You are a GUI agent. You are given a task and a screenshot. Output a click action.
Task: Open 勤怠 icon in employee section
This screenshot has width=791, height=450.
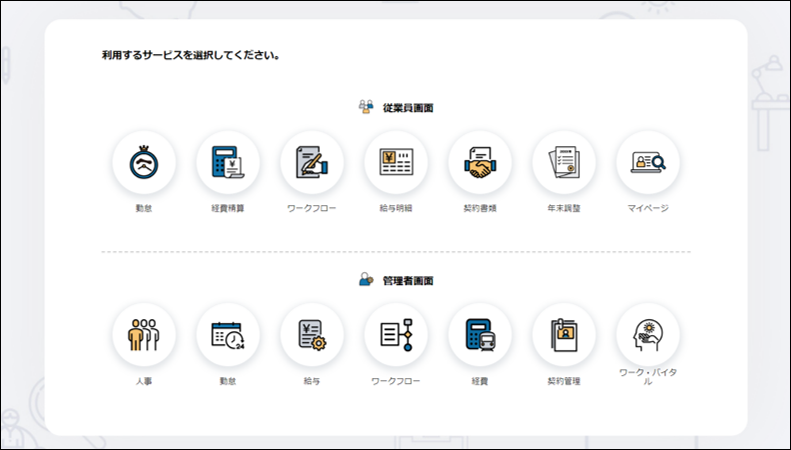(144, 163)
